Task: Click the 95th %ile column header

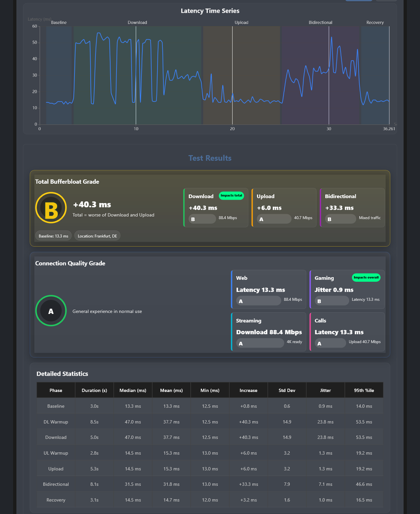Action: click(364, 390)
